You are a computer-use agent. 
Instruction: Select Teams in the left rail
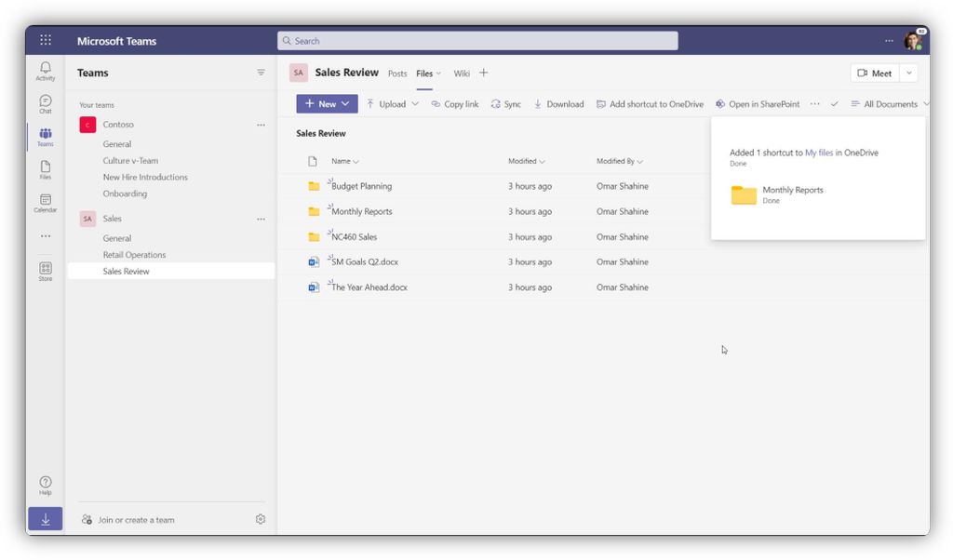click(46, 137)
